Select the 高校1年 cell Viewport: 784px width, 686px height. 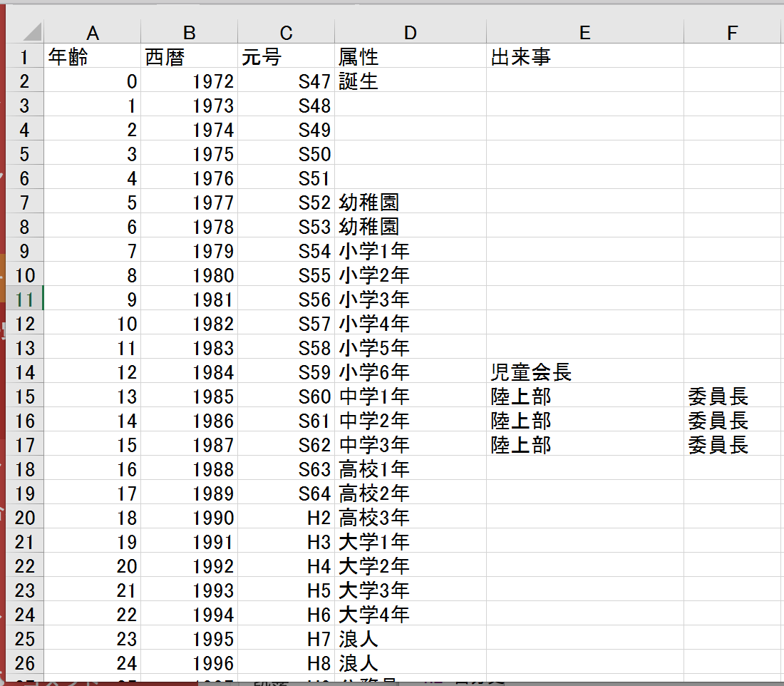coord(411,469)
